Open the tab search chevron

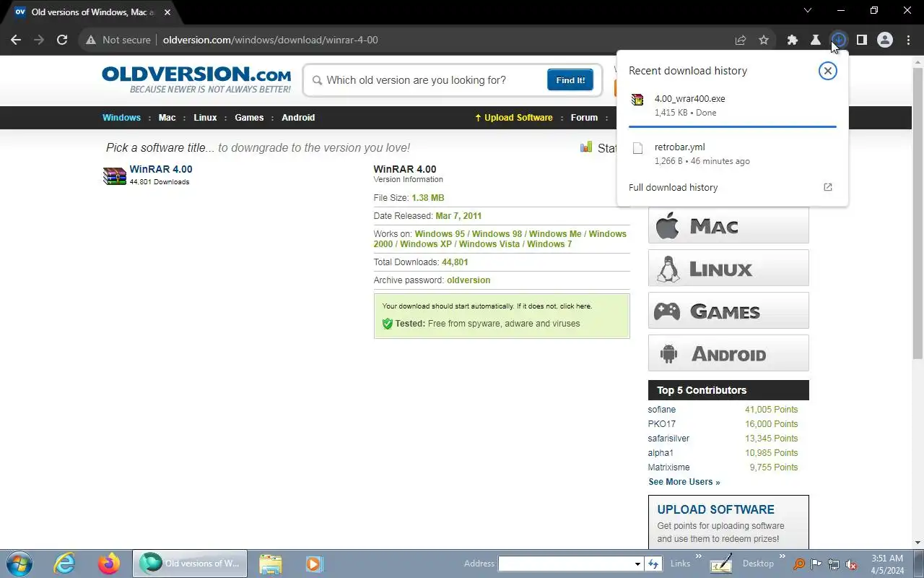click(x=808, y=11)
